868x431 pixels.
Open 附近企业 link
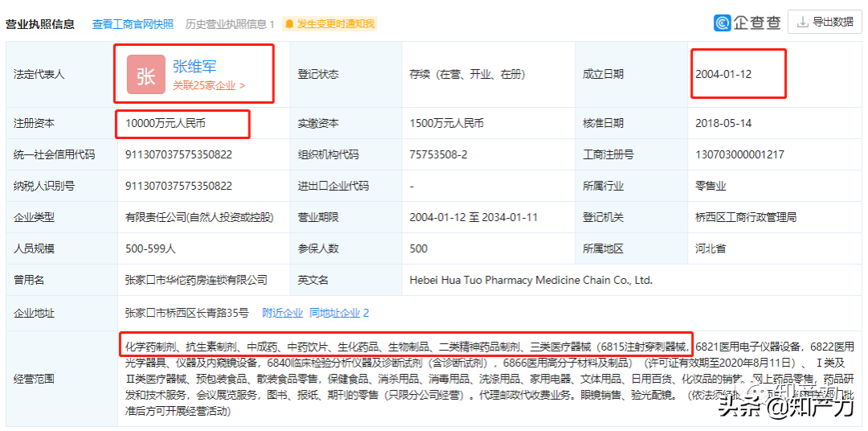(282, 313)
